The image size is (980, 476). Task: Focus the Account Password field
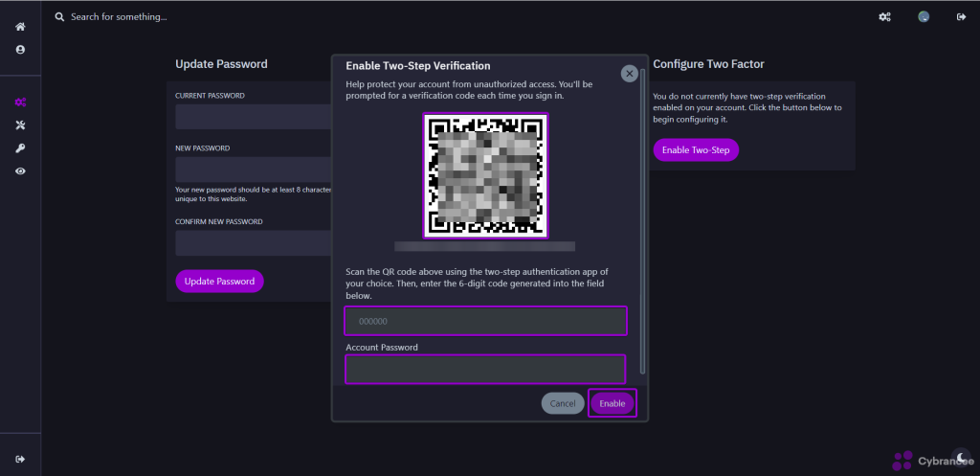coord(485,369)
